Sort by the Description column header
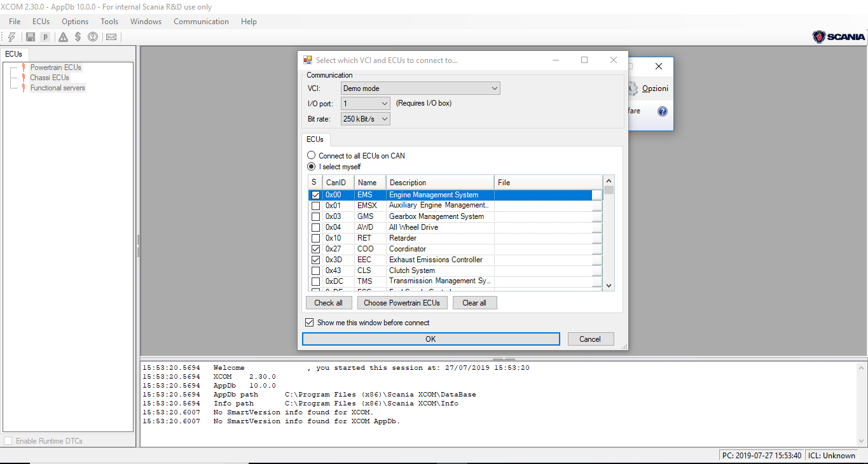 tap(440, 183)
